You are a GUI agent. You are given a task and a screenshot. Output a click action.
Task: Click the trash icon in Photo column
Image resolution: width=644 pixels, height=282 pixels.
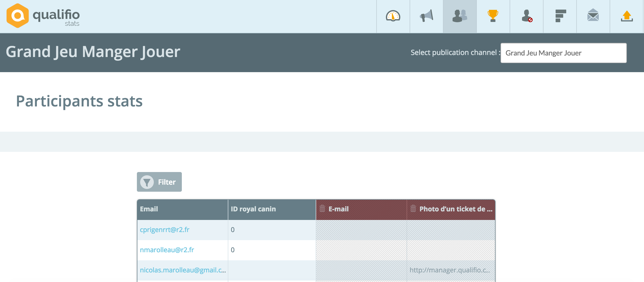pos(413,209)
